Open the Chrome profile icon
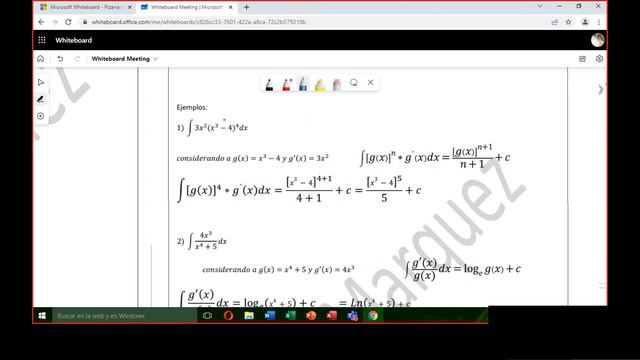The height and width of the screenshot is (360, 640). (x=585, y=22)
